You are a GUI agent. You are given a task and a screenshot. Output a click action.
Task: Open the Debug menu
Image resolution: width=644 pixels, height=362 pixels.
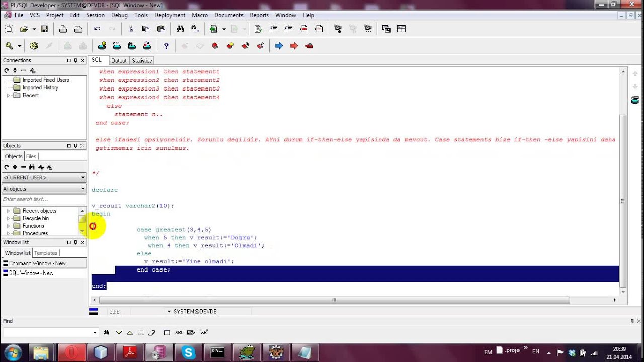(119, 15)
